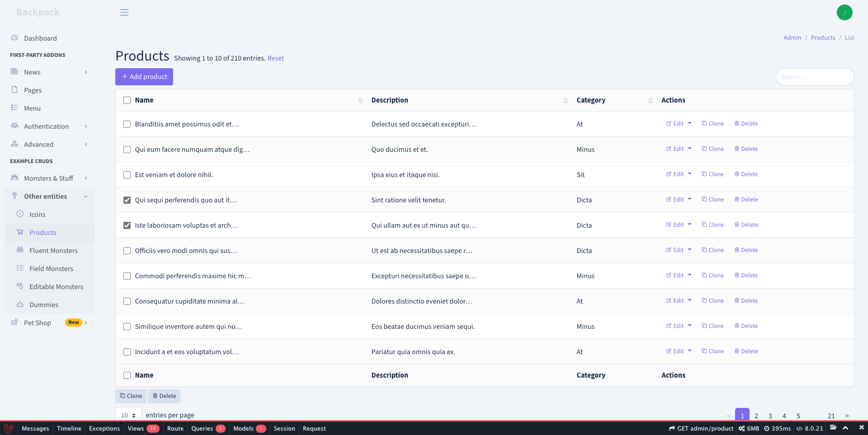
Task: Click bulk Clone button below table
Action: (x=131, y=396)
